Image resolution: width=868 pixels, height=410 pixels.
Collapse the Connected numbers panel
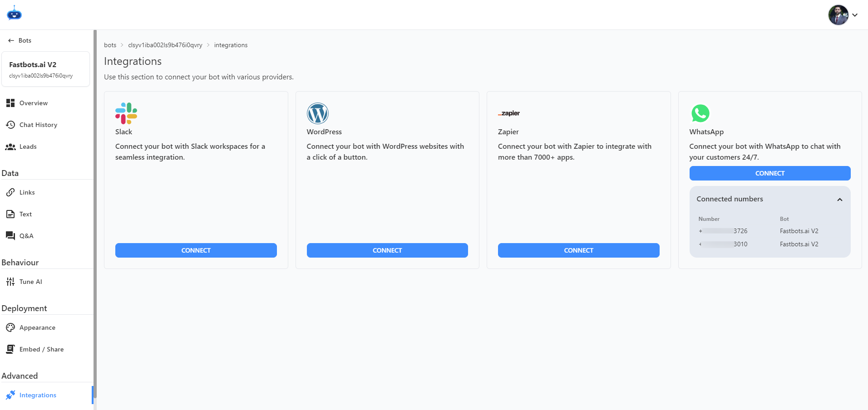click(840, 200)
